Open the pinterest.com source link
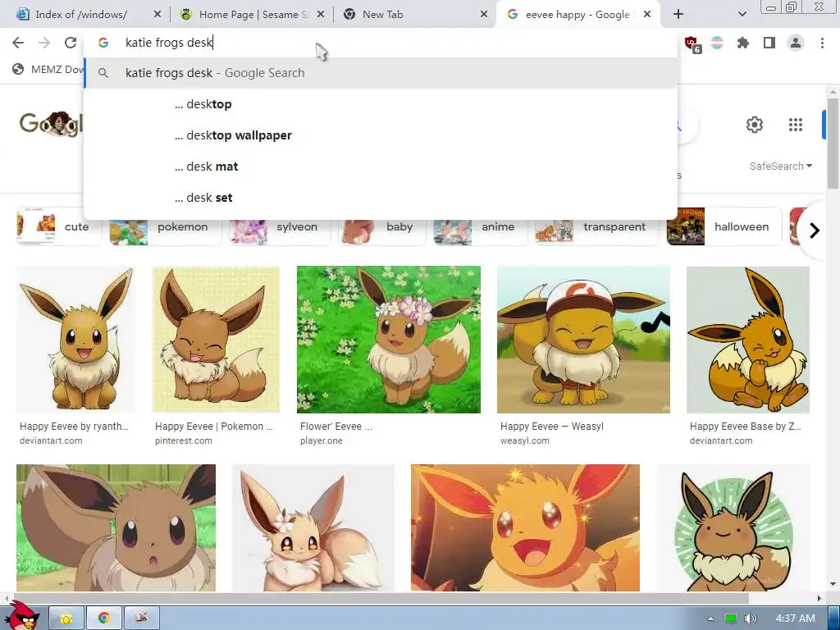This screenshot has width=840, height=630. click(183, 441)
